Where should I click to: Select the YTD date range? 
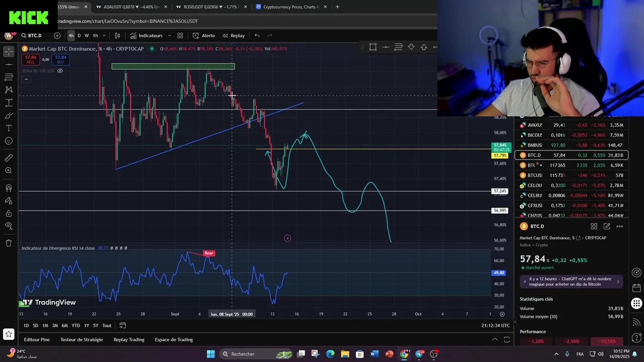pyautogui.click(x=75, y=326)
